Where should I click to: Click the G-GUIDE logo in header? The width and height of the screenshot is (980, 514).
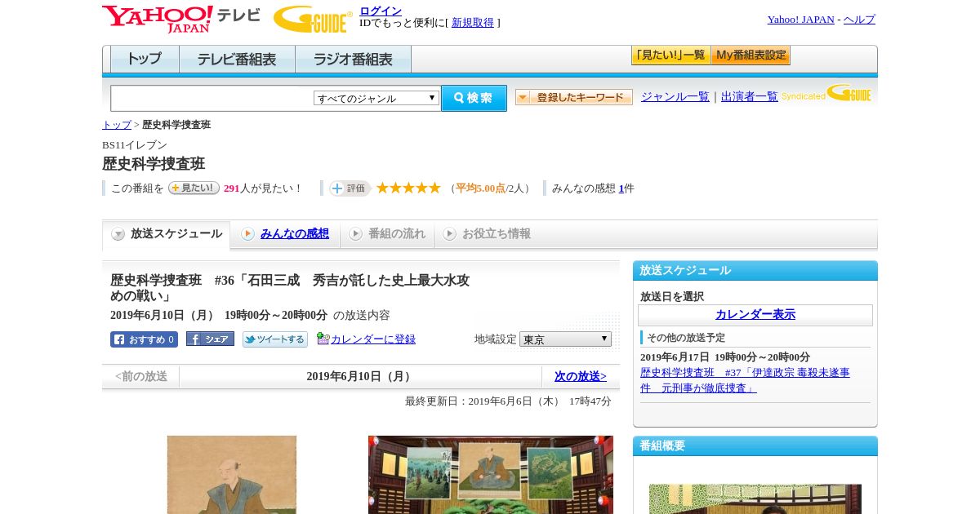tap(313, 19)
